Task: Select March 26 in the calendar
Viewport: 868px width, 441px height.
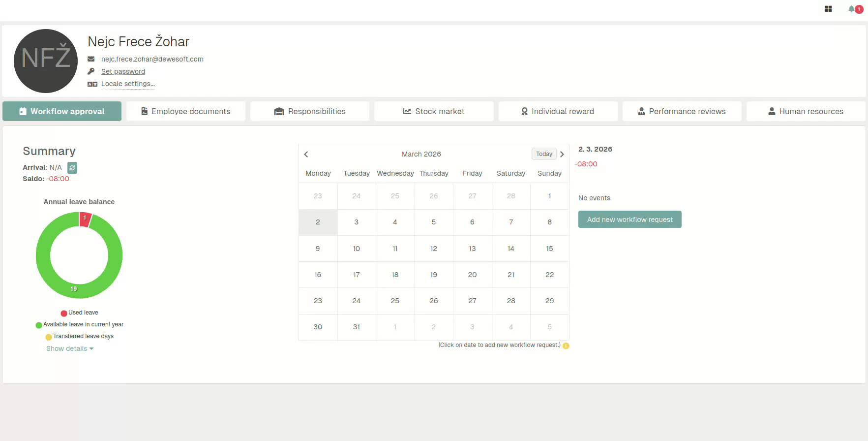Action: (x=434, y=301)
